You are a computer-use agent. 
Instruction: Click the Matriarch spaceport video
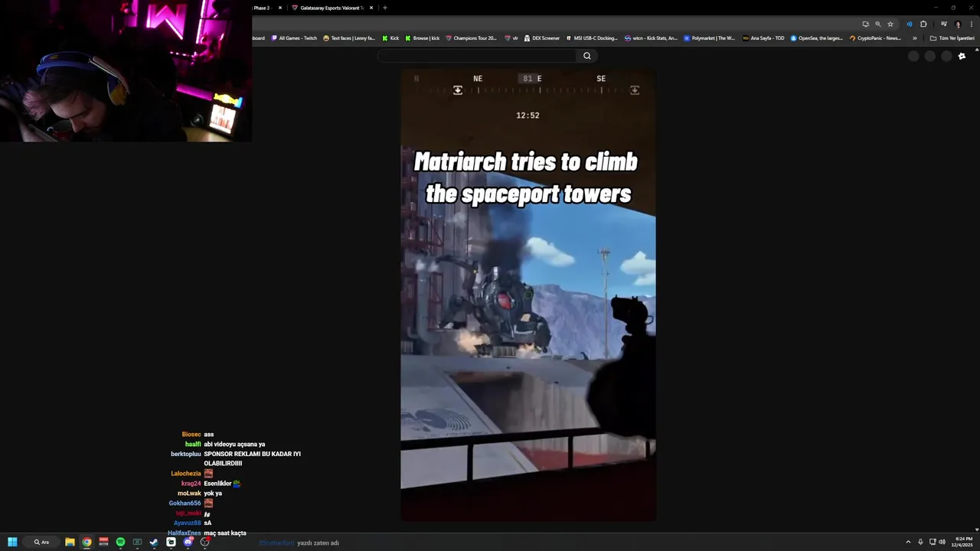click(528, 295)
